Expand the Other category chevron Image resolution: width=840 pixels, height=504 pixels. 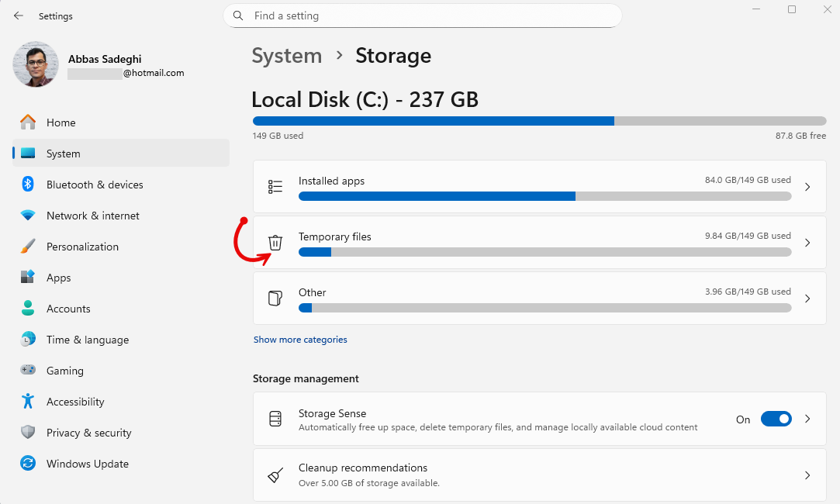807,299
